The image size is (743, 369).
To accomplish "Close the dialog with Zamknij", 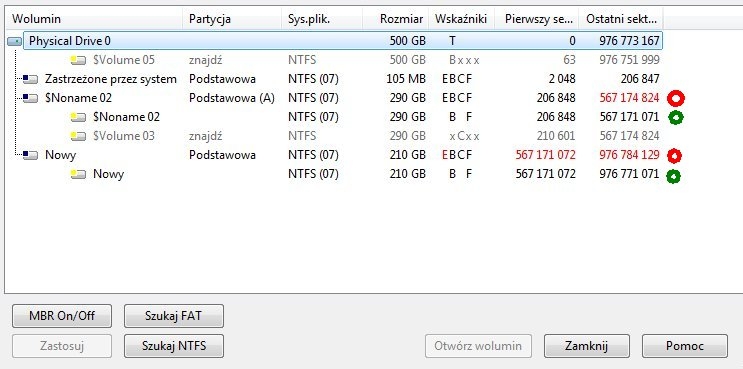I will (587, 346).
